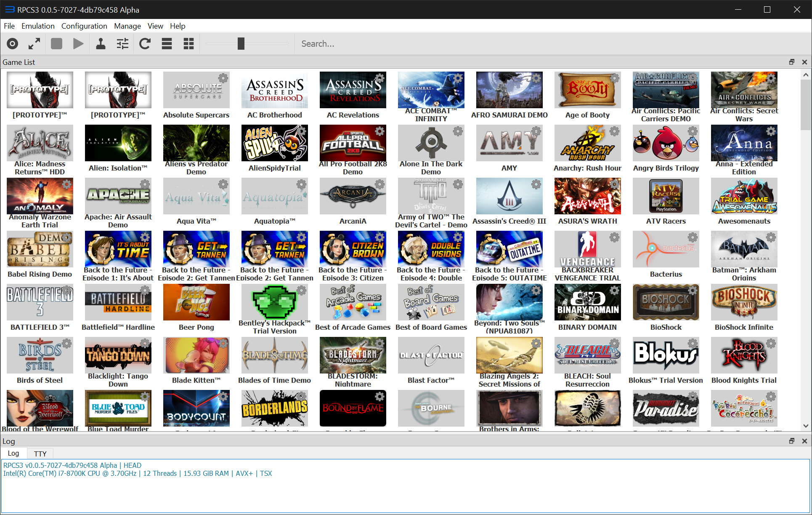Viewport: 812px width, 515px height.
Task: Switch to grid view mode icon
Action: (188, 44)
